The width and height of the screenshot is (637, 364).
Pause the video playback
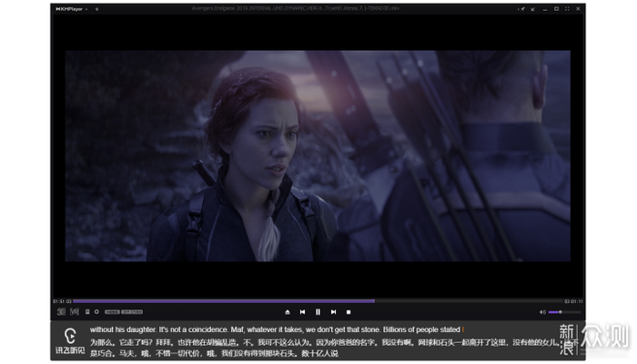coord(318,312)
